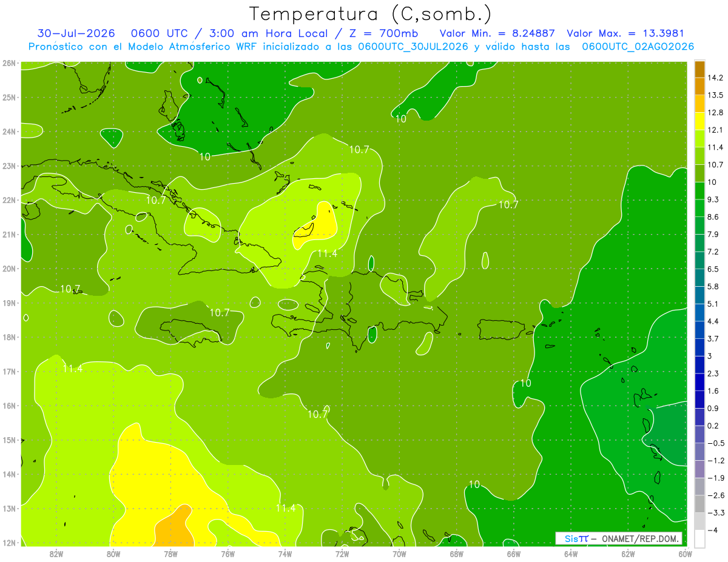Click the Sisπ – ONAMET/REP.DOM. logo box
This screenshot has height=562, width=728.
coord(619,538)
